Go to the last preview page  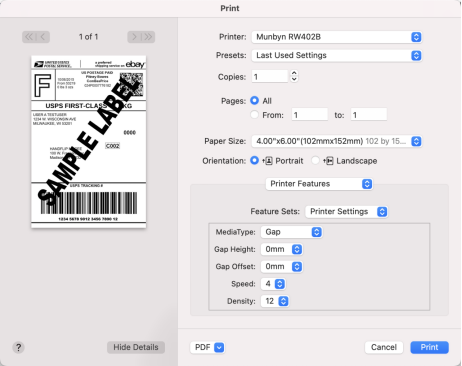click(148, 37)
